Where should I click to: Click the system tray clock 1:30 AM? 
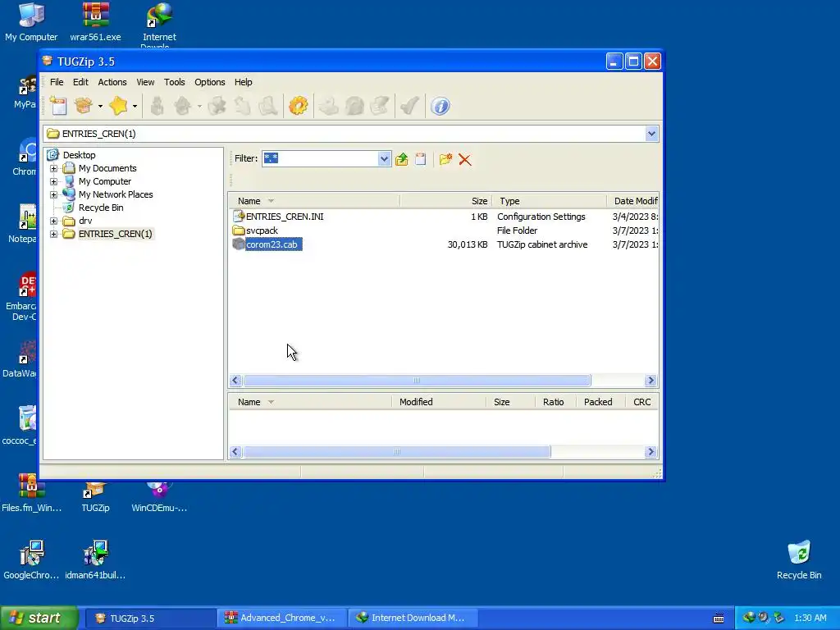pyautogui.click(x=810, y=618)
